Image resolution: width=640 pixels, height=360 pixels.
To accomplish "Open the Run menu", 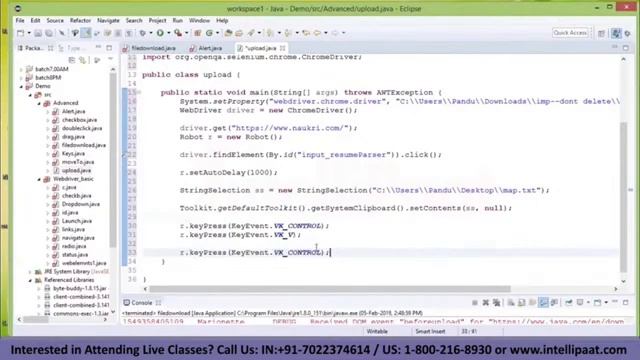I will coord(178,20).
